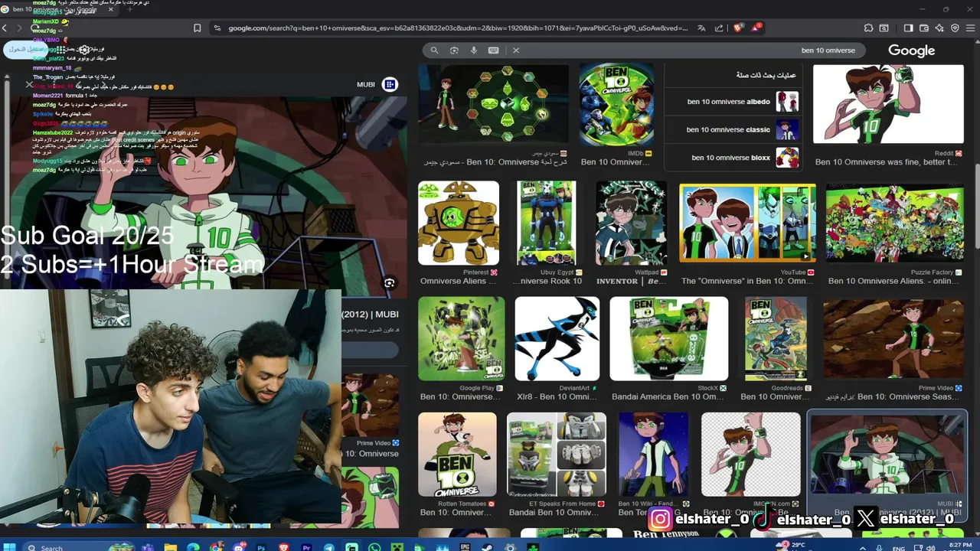Open the translate page icon in address bar
Viewport: 980px width, 551px height.
click(702, 28)
